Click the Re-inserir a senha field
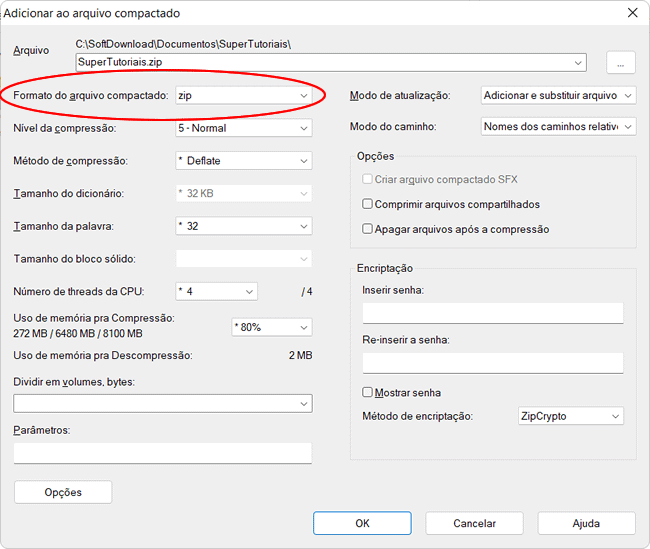 (492, 362)
